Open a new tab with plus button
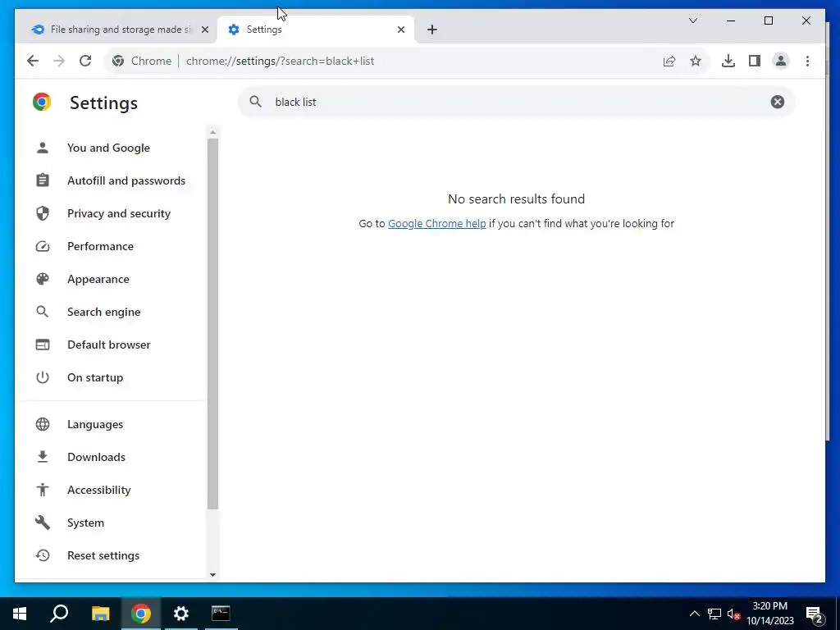This screenshot has width=840, height=630. click(x=432, y=30)
